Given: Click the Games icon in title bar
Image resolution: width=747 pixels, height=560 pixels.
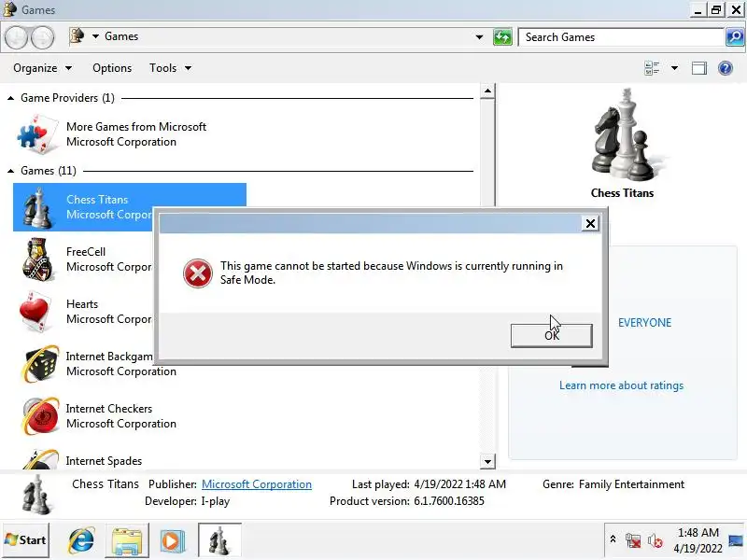Looking at the screenshot, I should [x=9, y=9].
